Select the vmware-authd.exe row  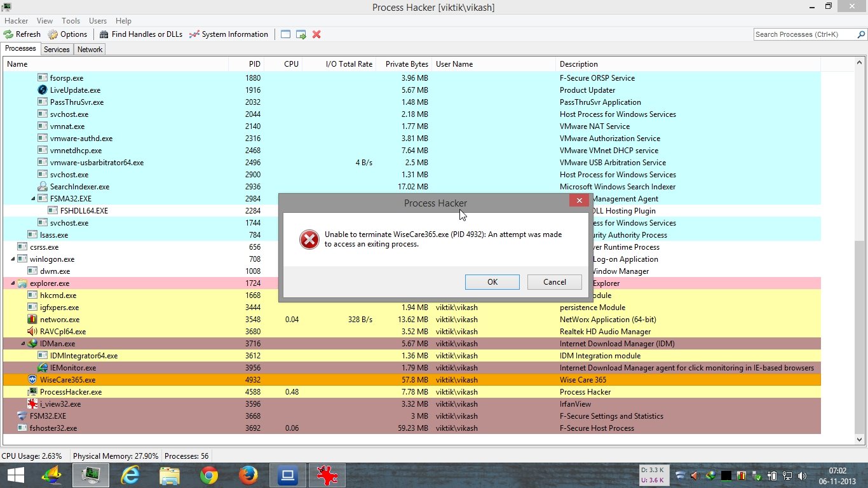pos(412,139)
